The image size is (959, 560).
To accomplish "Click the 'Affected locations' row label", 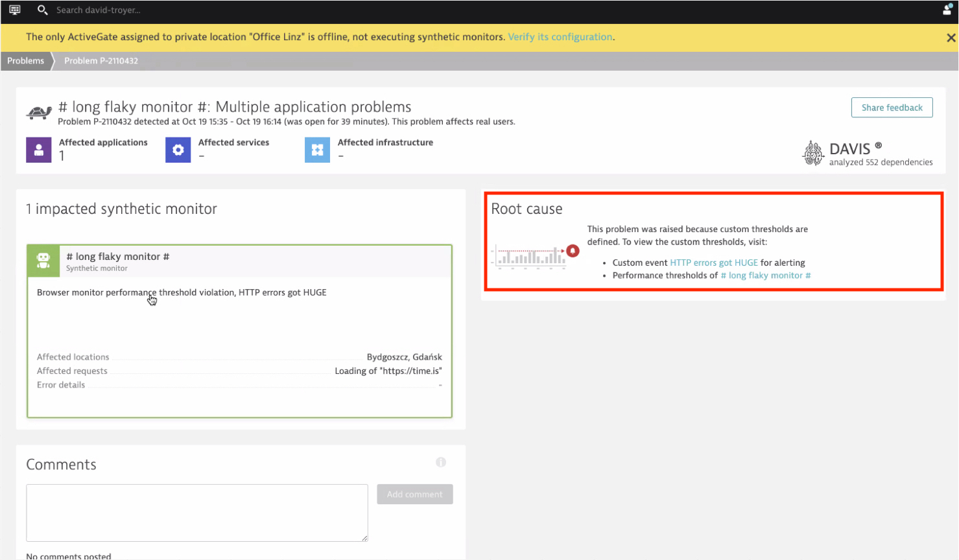I will point(73,357).
